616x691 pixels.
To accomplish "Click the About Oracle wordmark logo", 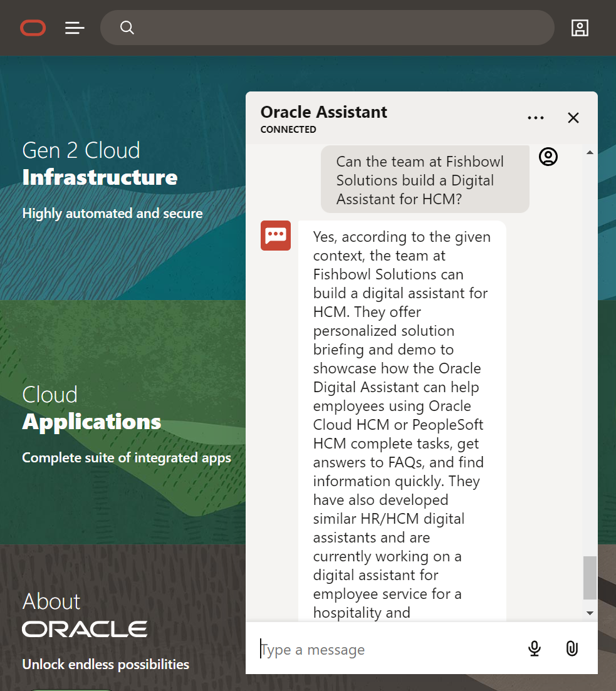I will click(x=85, y=630).
